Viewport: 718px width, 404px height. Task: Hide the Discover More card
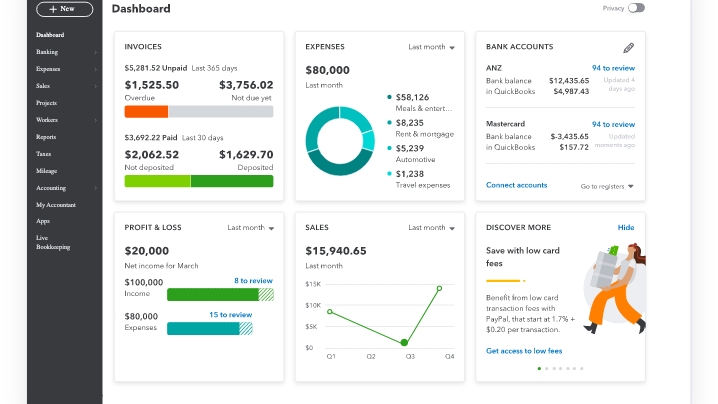pos(626,228)
